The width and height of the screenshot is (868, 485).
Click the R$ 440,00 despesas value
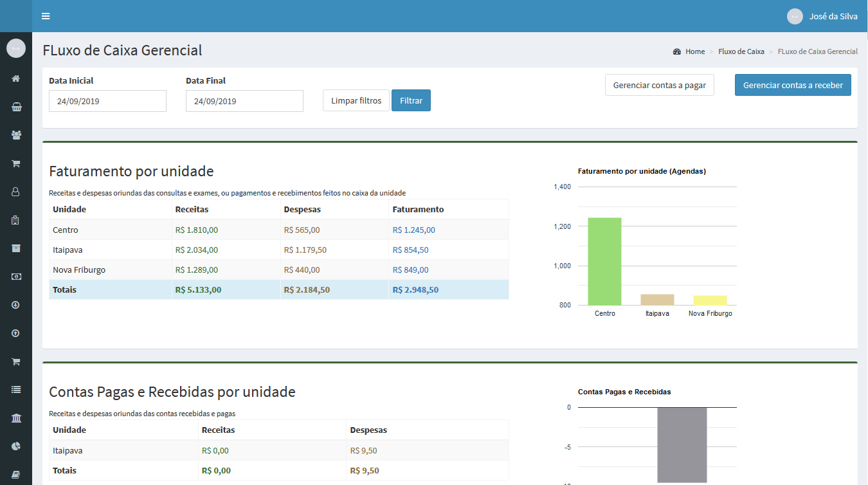click(302, 270)
